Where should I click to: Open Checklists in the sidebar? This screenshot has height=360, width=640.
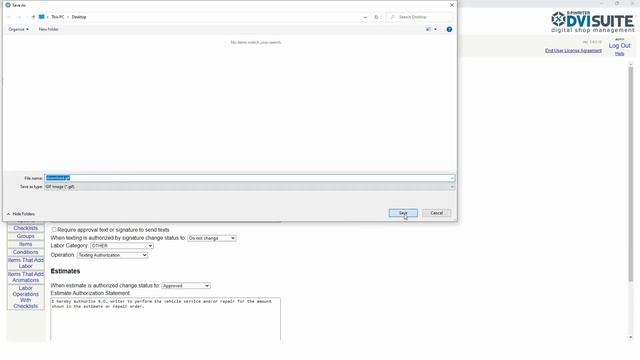click(x=25, y=228)
